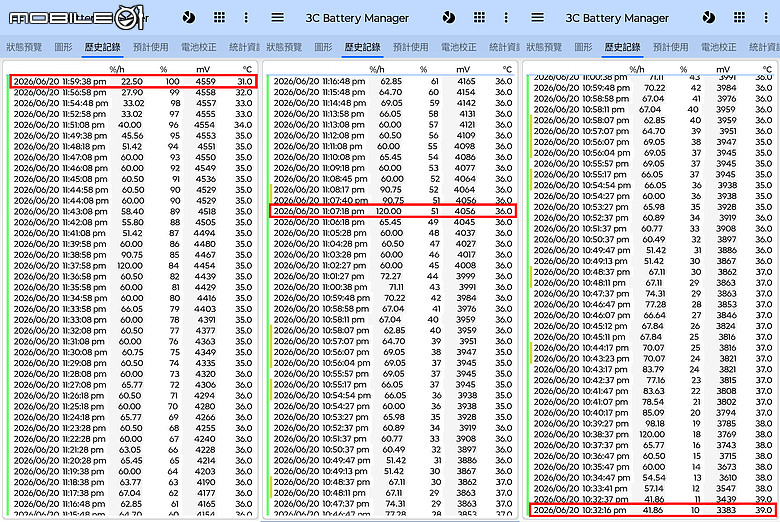Click the pie chart icon in right panel

tap(708, 18)
